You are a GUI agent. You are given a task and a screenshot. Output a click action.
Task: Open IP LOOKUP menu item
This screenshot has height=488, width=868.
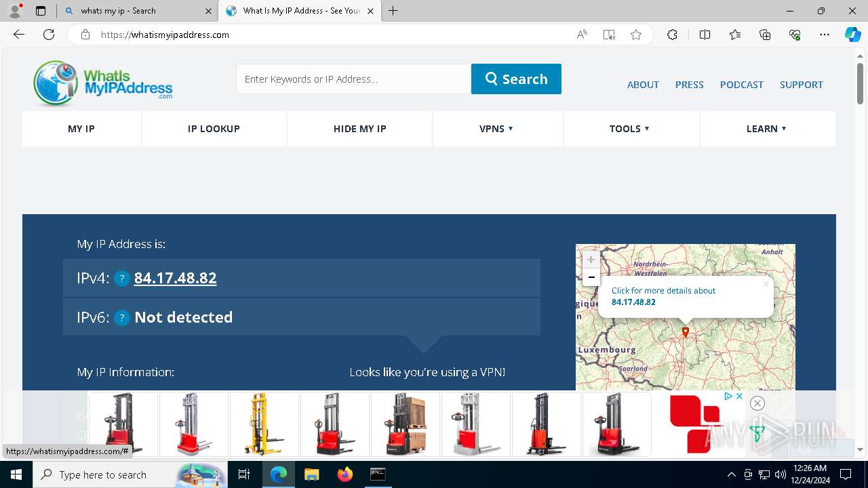[x=214, y=129]
